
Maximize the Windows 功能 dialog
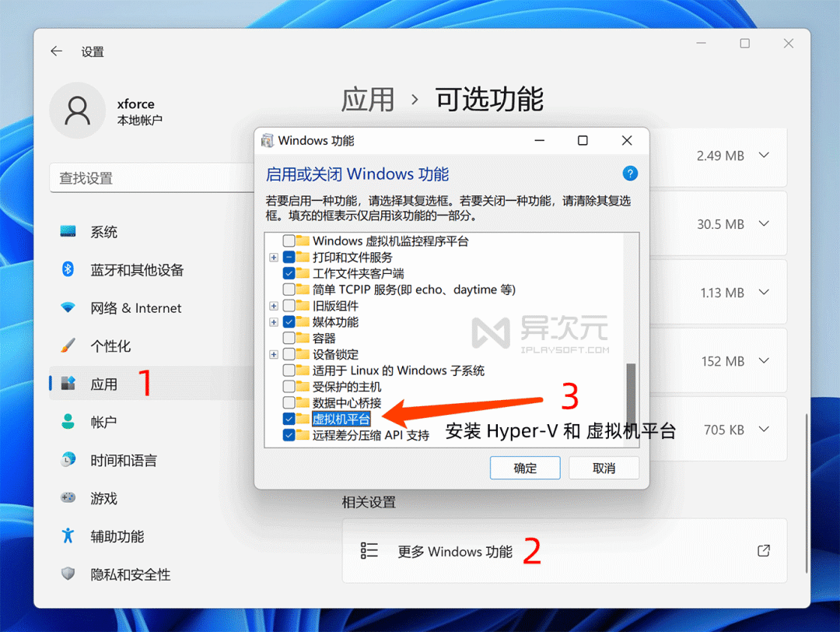click(x=583, y=140)
